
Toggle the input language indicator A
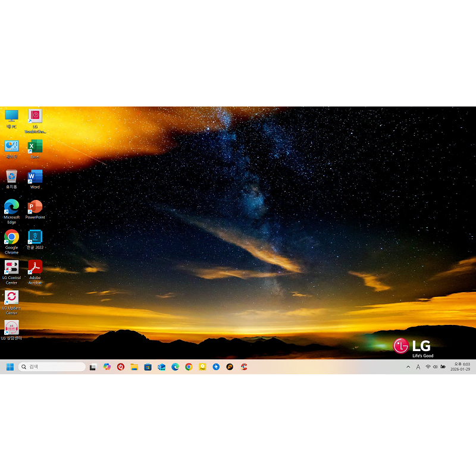418,367
